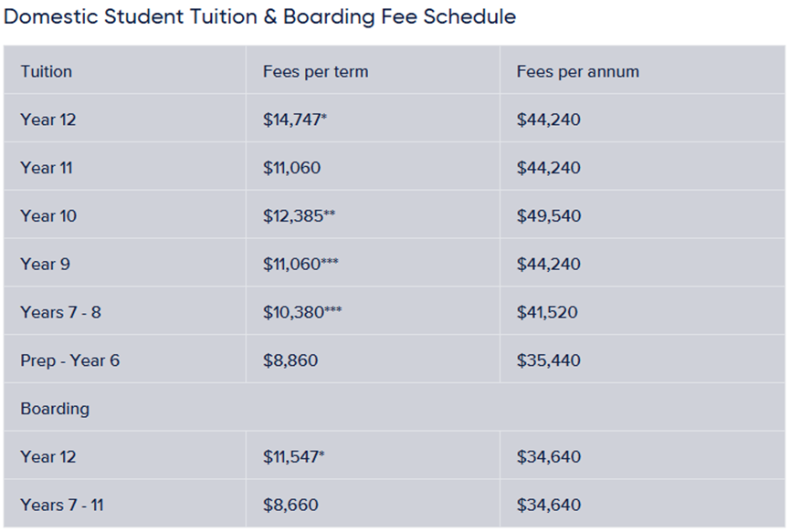
Task: Click the $41,520 annual fee
Action: point(547,312)
